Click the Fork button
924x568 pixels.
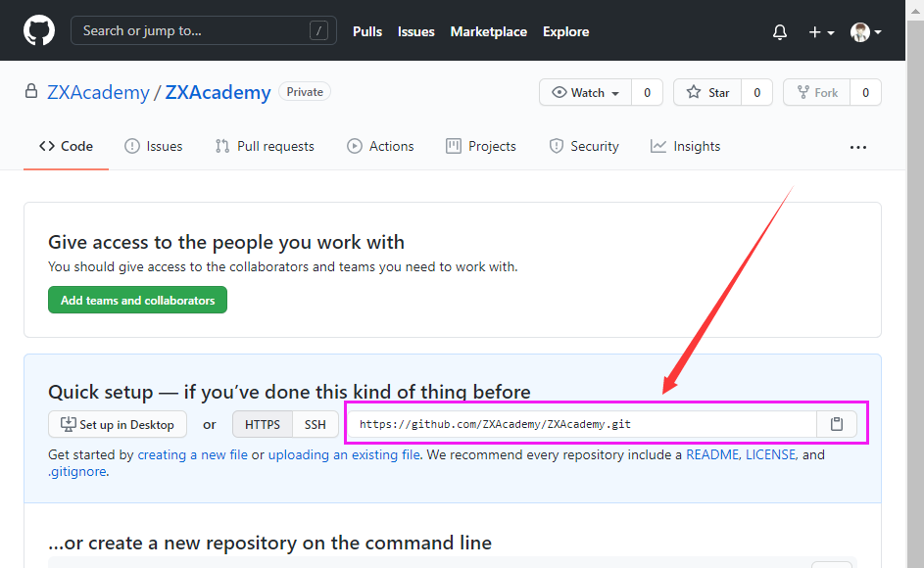(x=817, y=92)
